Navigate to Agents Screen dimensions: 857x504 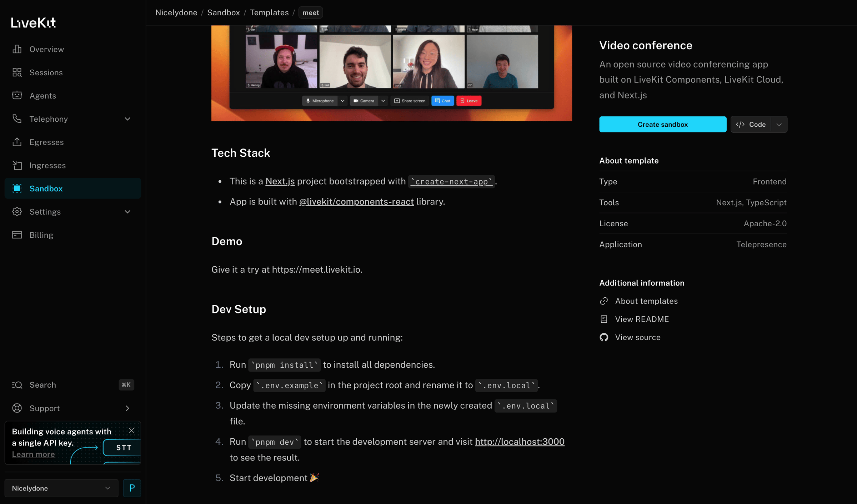pyautogui.click(x=73, y=96)
